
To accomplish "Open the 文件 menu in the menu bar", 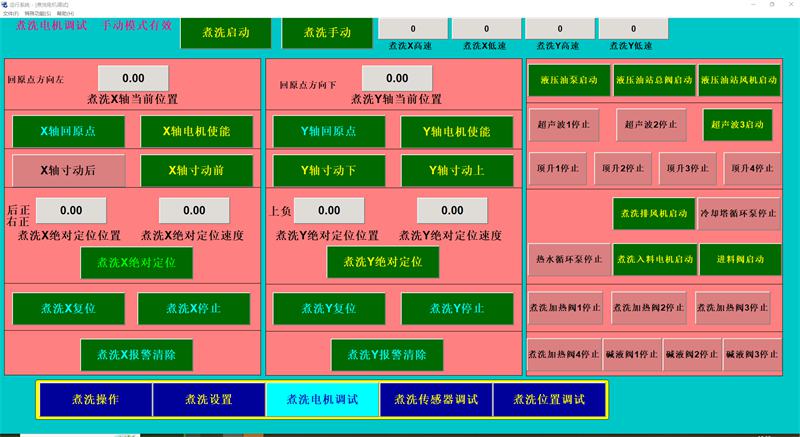I will click(10, 13).
